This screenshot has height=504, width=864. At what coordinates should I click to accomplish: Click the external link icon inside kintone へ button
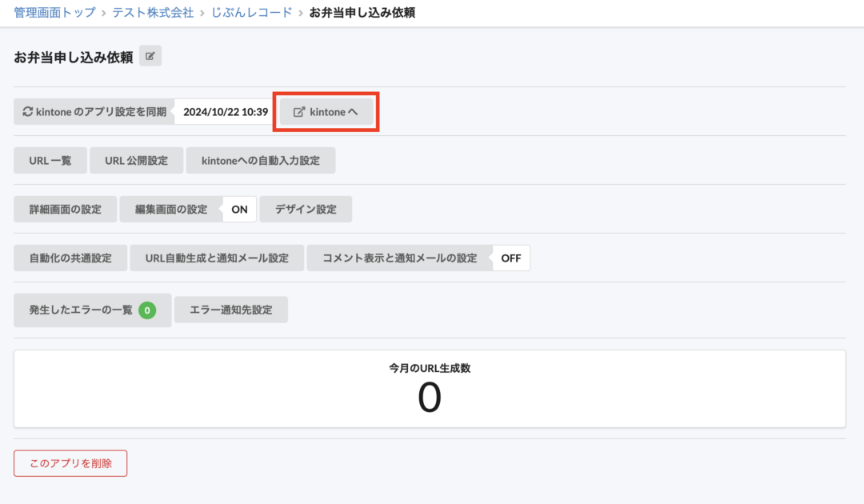click(299, 112)
